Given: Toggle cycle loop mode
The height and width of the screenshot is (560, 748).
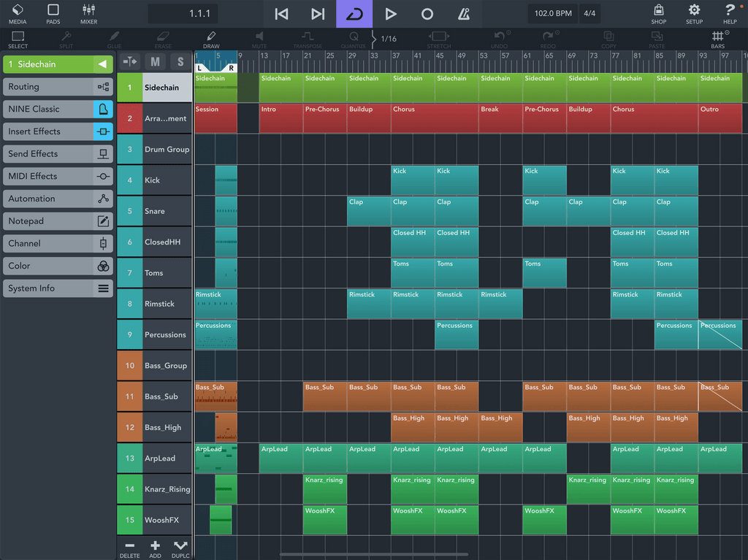Looking at the screenshot, I should click(x=354, y=14).
